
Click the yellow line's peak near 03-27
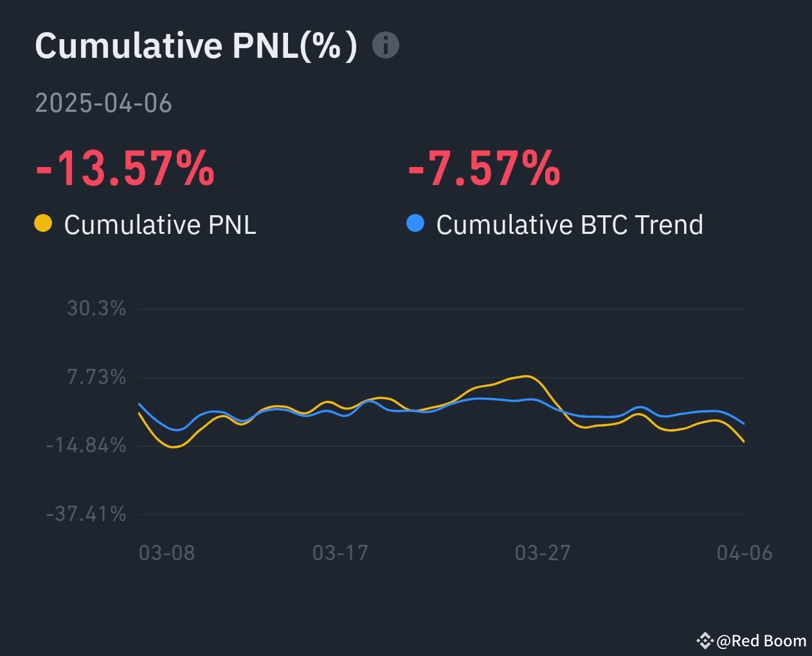click(527, 376)
